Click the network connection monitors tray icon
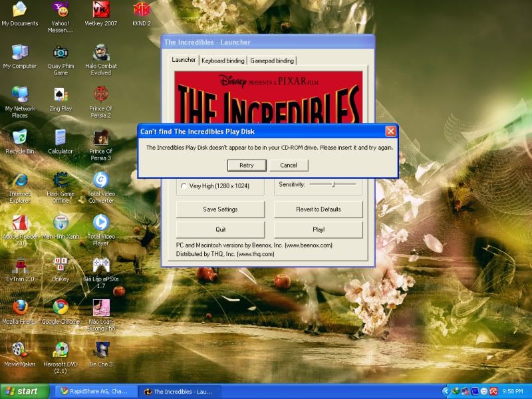Viewport: 532px width, 399px height. [465, 391]
